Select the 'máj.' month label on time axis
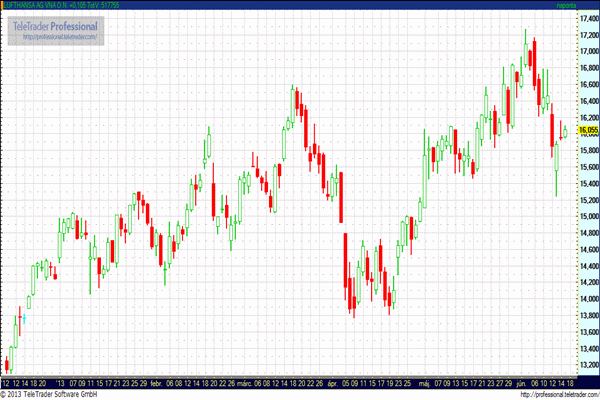Viewport: 600px width, 400px height. tap(423, 382)
